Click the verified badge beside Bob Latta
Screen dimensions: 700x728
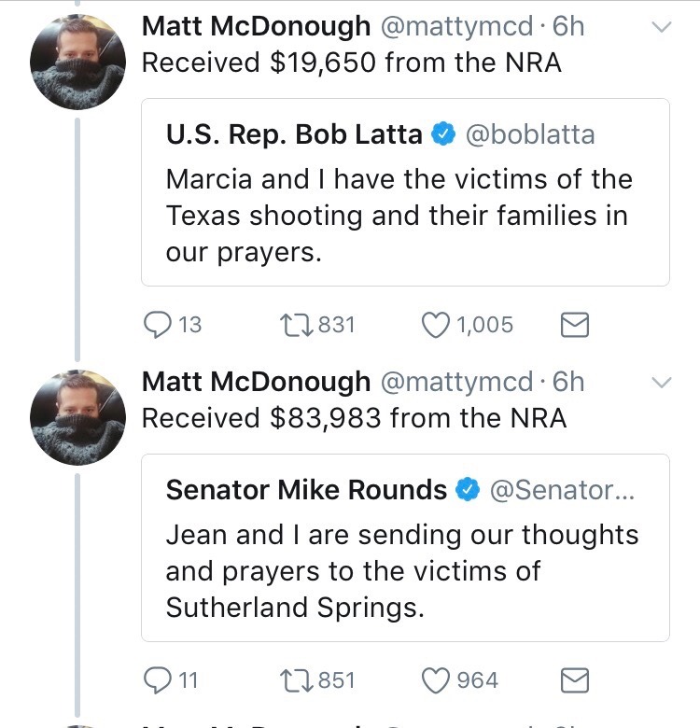[442, 135]
